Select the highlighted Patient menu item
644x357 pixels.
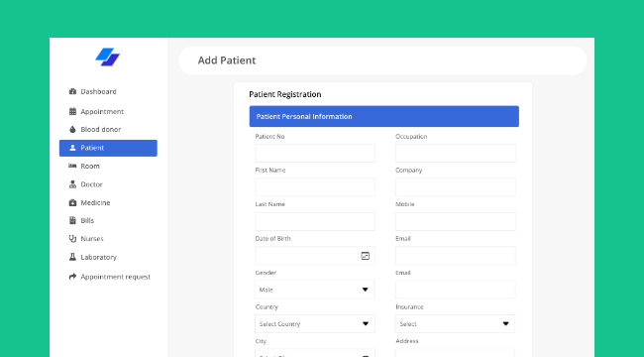108,148
